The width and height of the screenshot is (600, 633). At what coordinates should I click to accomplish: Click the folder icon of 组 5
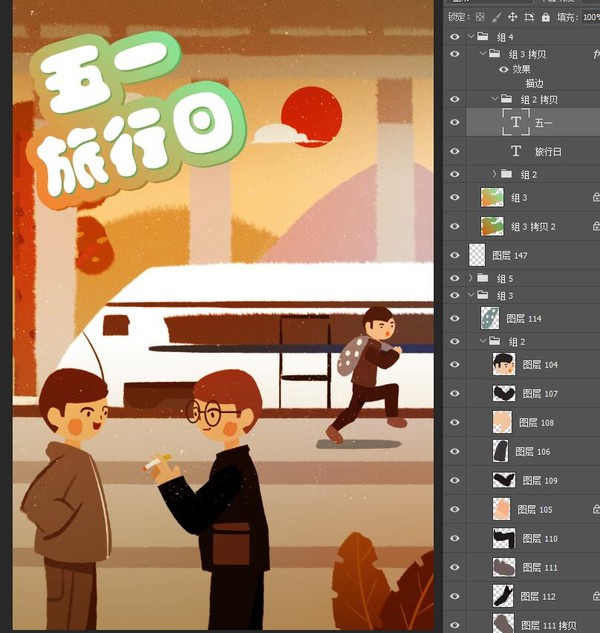pos(483,278)
